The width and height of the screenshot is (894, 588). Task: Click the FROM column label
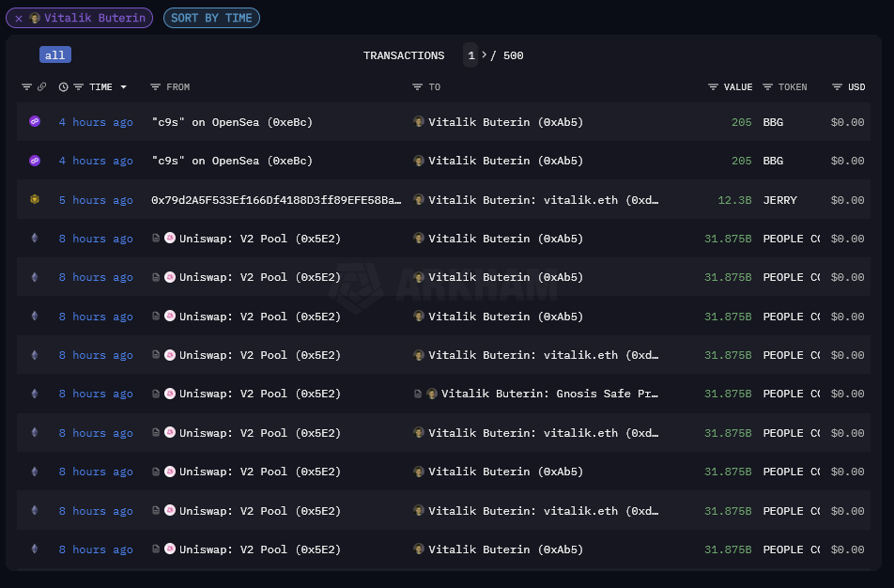pos(177,86)
